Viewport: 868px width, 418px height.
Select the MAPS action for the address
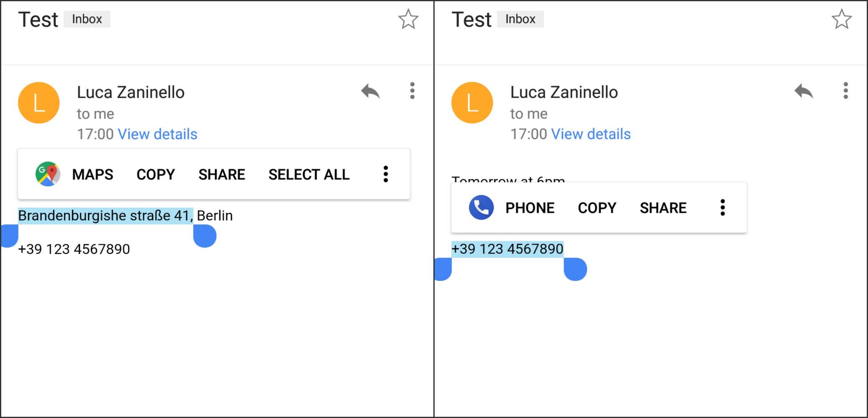pyautogui.click(x=92, y=174)
